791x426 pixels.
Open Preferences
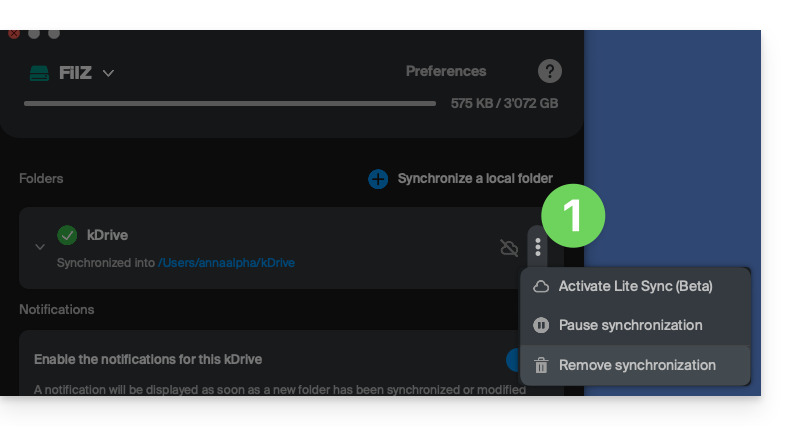pos(446,71)
